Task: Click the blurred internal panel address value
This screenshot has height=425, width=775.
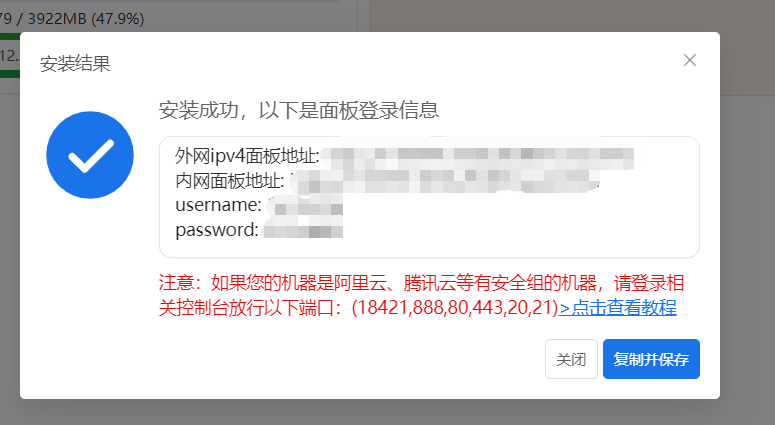Action: [x=444, y=181]
